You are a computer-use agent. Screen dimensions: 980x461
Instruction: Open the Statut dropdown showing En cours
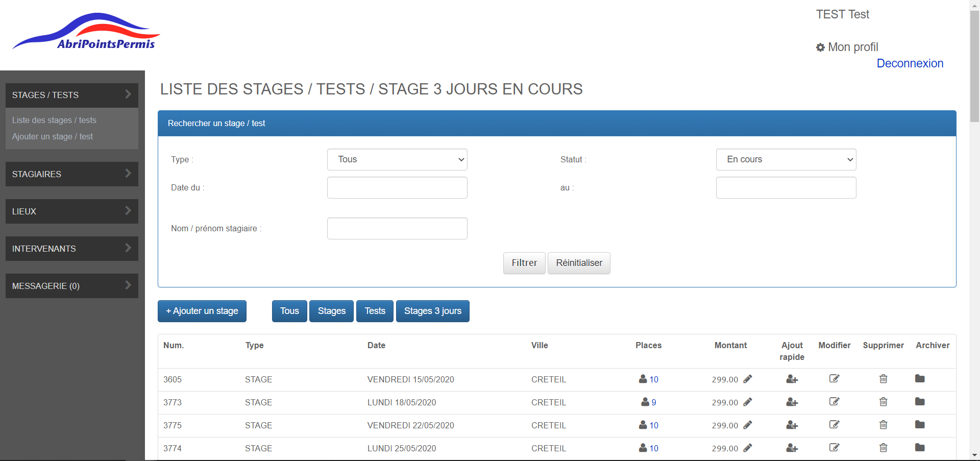[786, 160]
